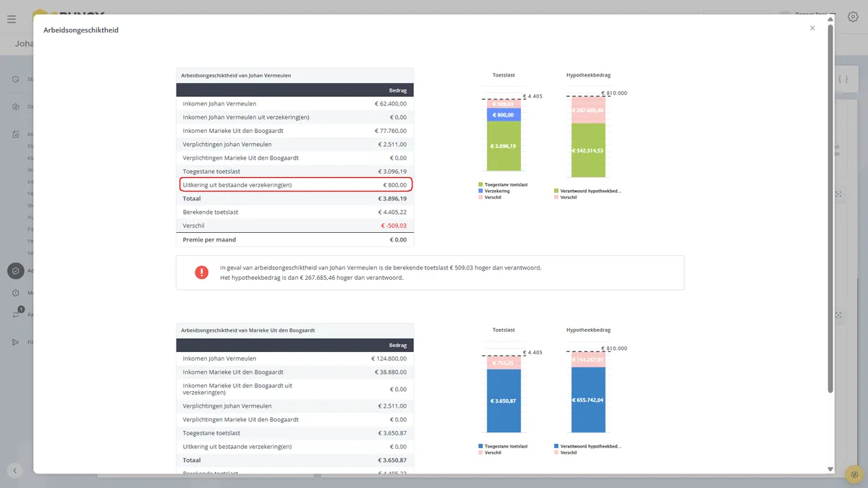
Task: Collapse the background sidebar with the chevron button
Action: click(15, 471)
